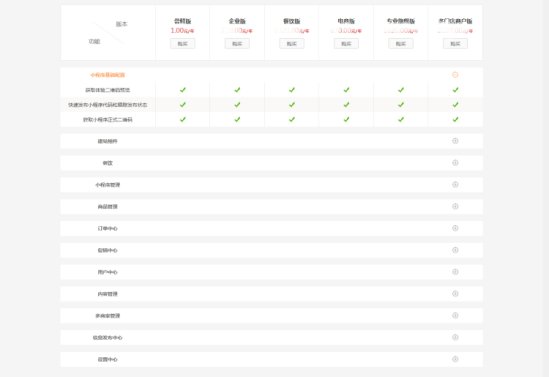This screenshot has height=377, width=549.
Task: Click the 用户中心 section title
Action: (107, 272)
